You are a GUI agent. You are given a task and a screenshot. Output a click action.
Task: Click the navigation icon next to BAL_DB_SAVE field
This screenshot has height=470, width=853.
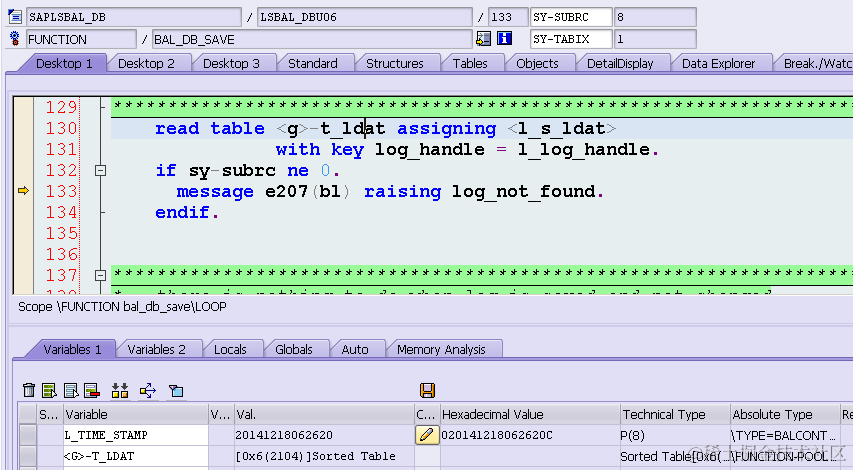click(x=483, y=38)
